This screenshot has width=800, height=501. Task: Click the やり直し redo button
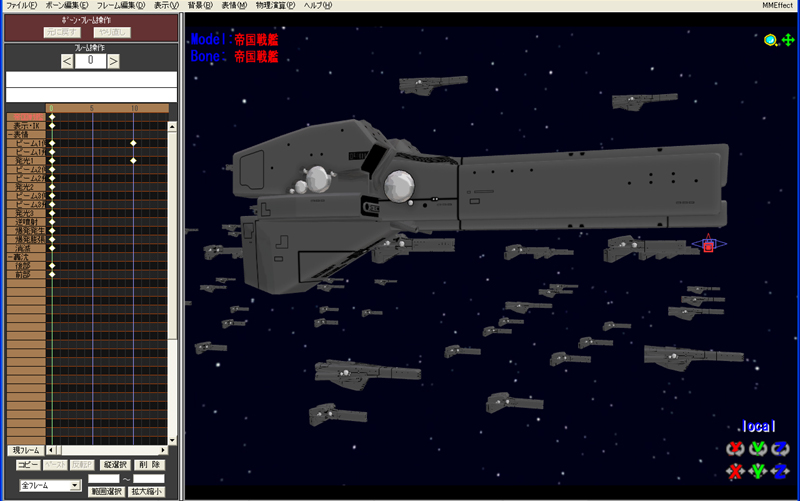[x=112, y=32]
